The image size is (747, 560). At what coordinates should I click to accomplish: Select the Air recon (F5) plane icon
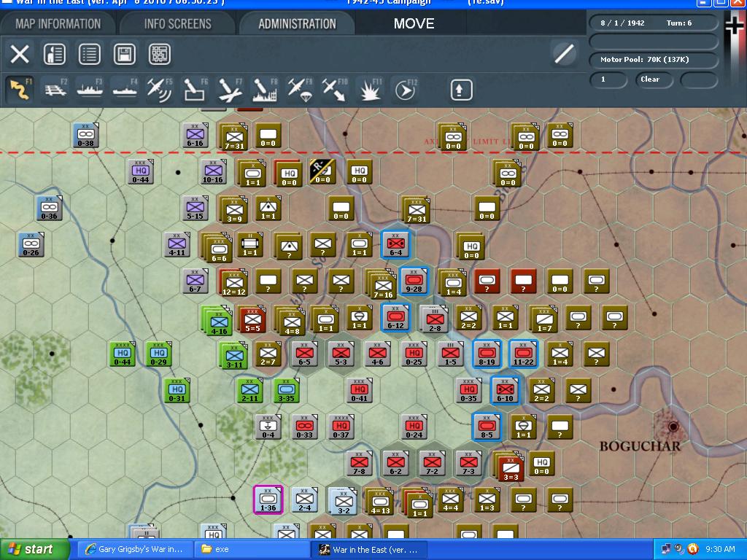(160, 89)
